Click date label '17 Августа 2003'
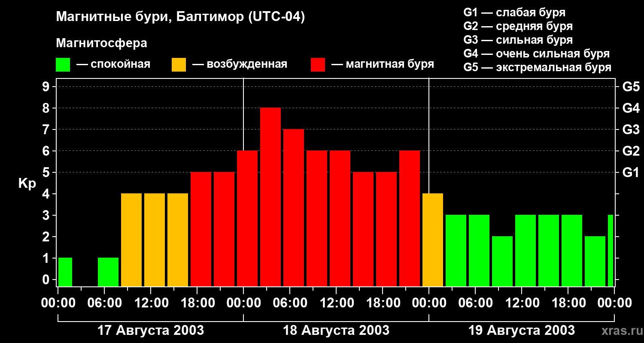Image resolution: width=644 pixels, height=343 pixels. point(151,331)
